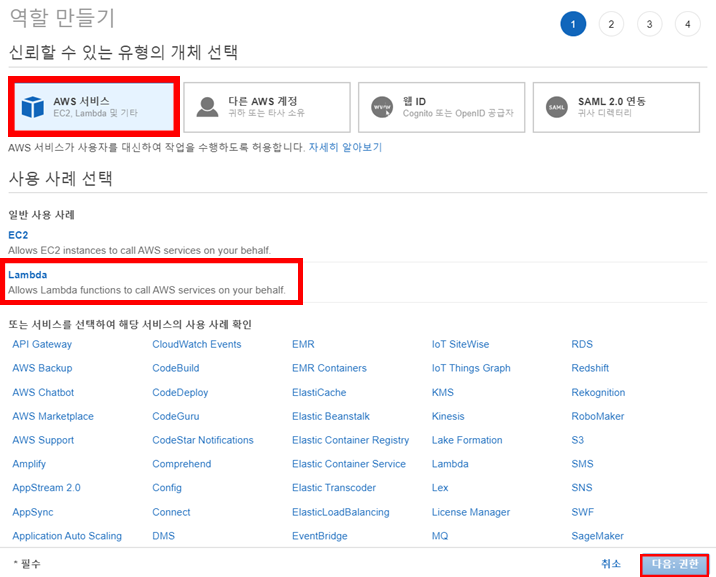Select Redshift service

pyautogui.click(x=590, y=368)
